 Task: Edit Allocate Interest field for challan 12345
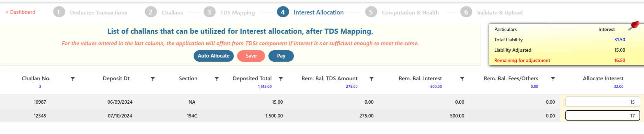coord(602,115)
